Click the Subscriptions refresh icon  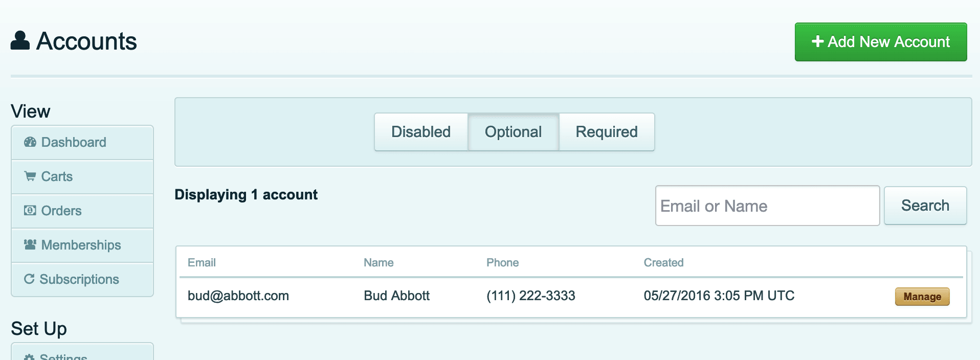tap(29, 279)
